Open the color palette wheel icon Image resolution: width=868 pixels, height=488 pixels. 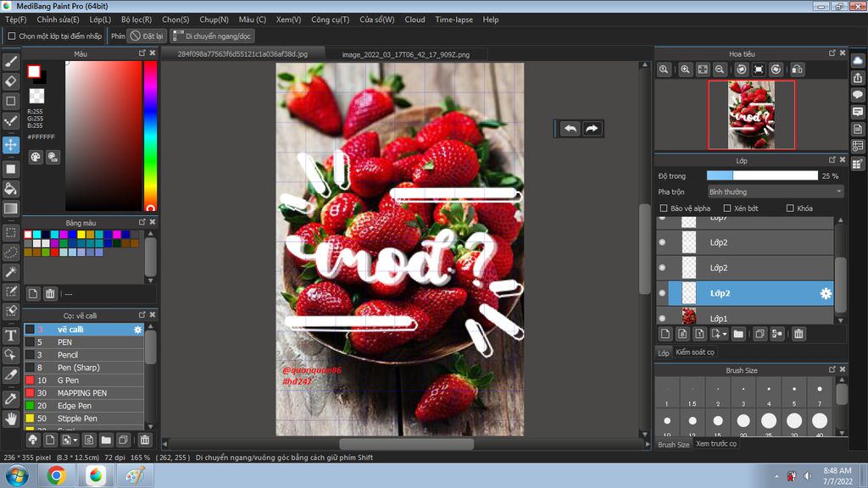(x=36, y=157)
